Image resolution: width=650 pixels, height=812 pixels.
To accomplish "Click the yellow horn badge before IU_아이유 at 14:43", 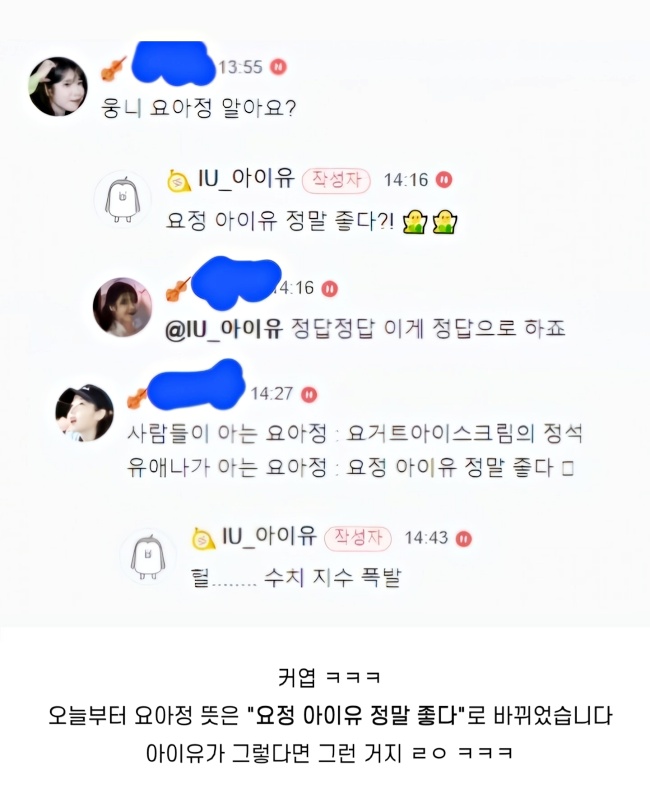I will point(204,539).
